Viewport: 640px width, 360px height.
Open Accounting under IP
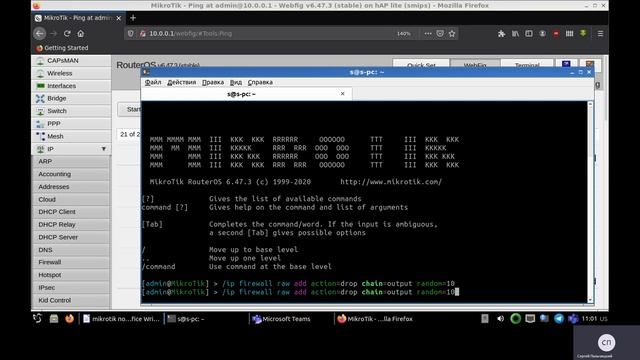(x=71, y=174)
